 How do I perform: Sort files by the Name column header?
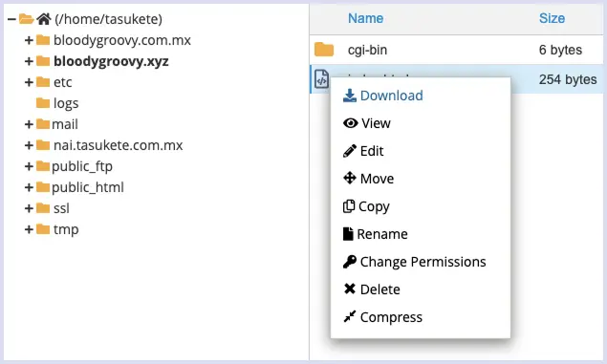[365, 18]
